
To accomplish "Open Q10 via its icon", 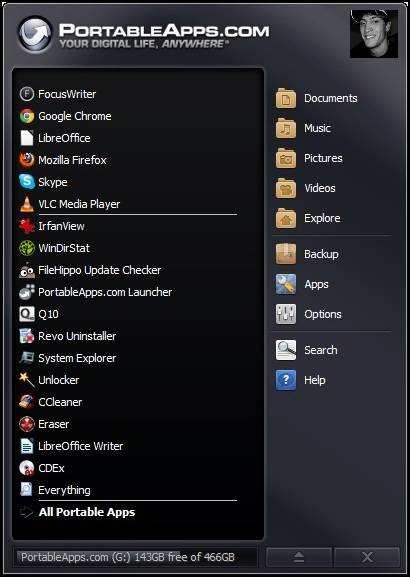I will pyautogui.click(x=27, y=314).
